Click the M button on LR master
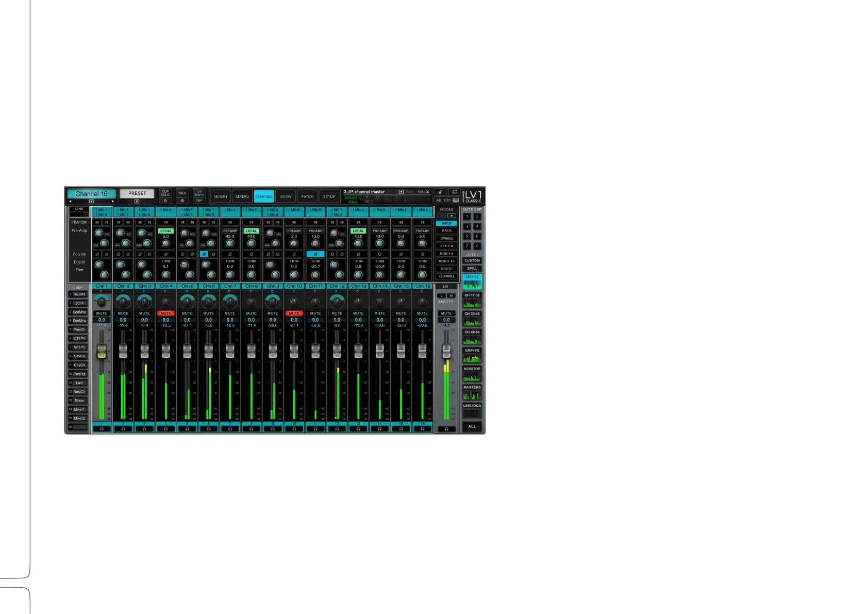The image size is (868, 614). click(x=451, y=296)
